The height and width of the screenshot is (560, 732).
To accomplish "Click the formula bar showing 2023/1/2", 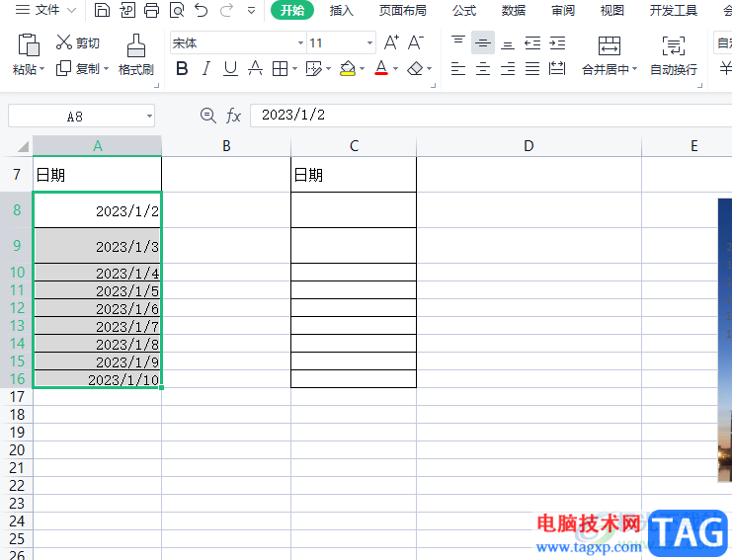I will tap(490, 116).
